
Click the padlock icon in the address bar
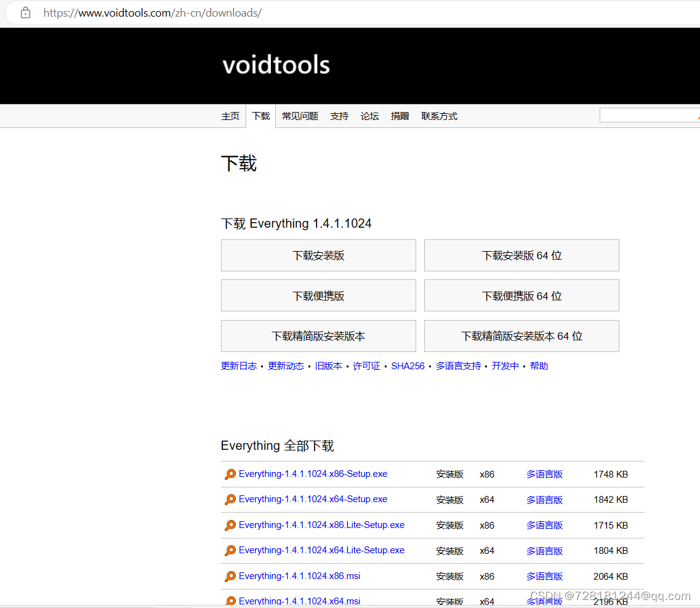click(x=25, y=12)
